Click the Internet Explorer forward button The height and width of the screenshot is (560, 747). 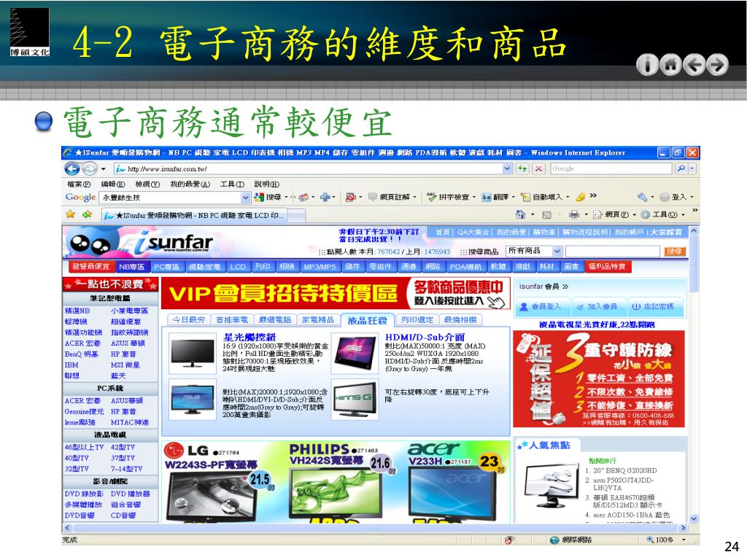[90, 168]
